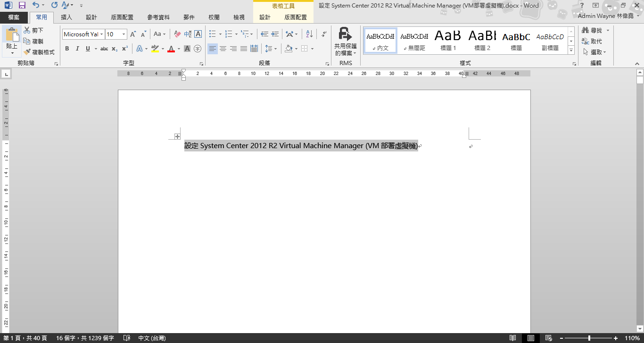
Task: Click the 共用保護的檔案 RMS button
Action: [x=346, y=42]
